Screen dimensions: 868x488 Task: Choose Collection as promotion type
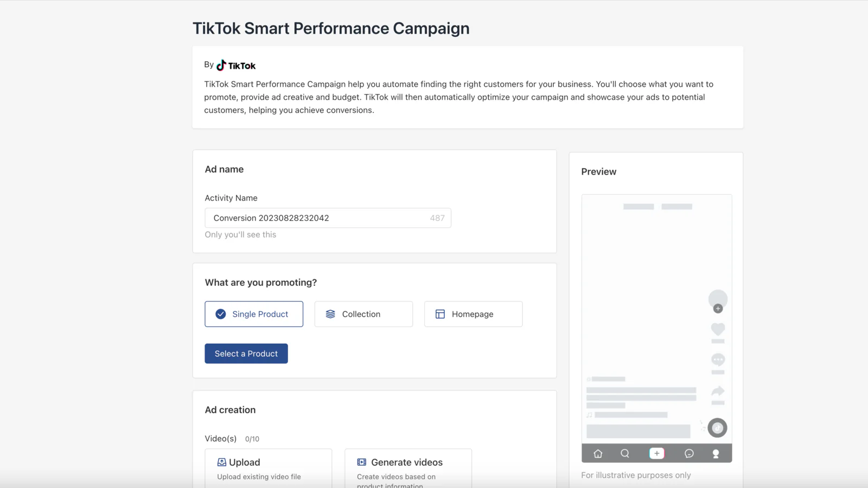click(x=363, y=314)
